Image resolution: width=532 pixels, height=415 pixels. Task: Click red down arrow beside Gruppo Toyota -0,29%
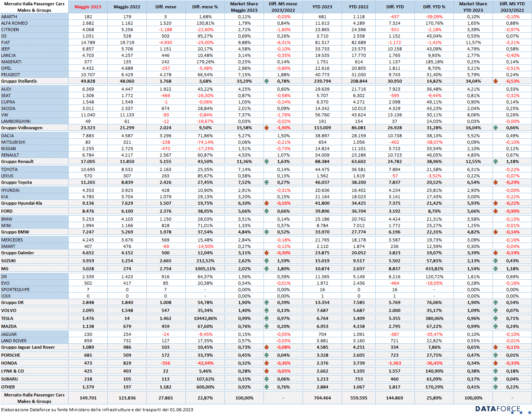point(495,182)
